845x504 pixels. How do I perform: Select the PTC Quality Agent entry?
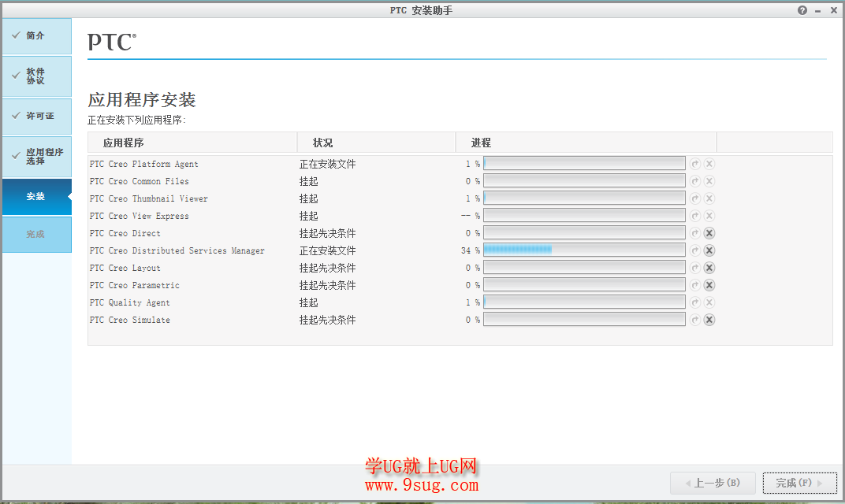tap(130, 302)
